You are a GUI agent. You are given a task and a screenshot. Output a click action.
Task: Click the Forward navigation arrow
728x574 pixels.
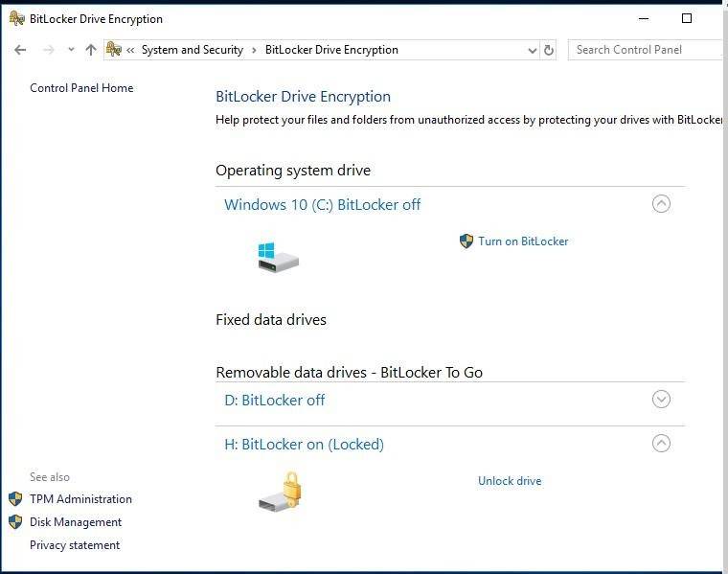coord(48,50)
